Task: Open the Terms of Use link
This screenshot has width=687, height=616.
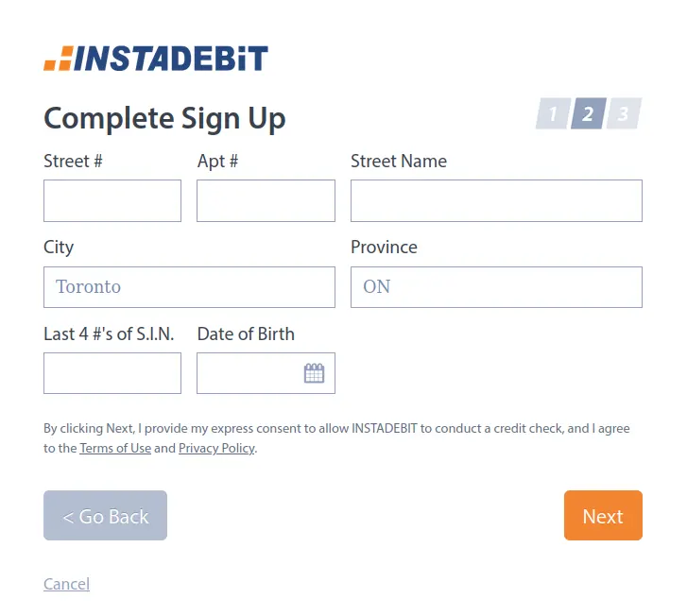Action: coord(115,448)
